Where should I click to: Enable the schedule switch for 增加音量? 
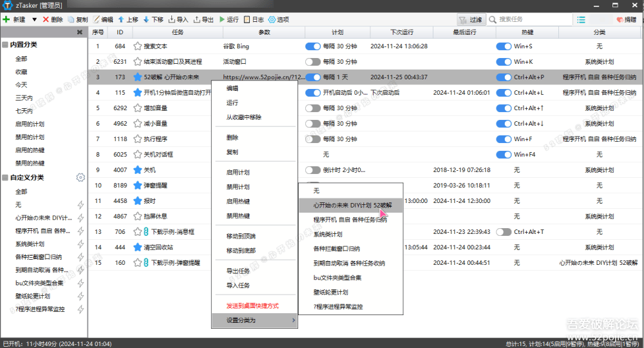[x=313, y=108]
